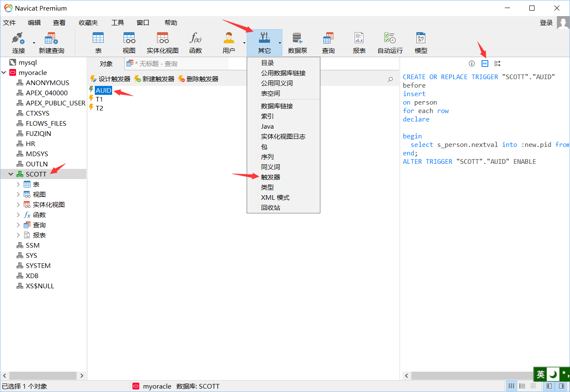Toggle the right information pane icon

562,386
